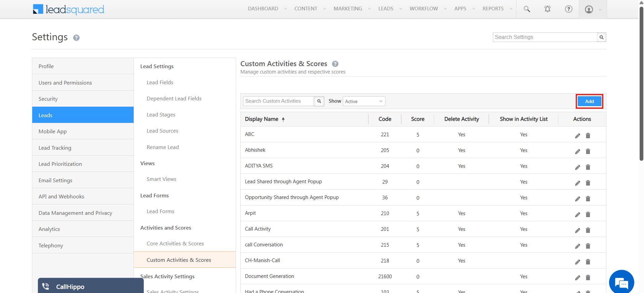Edit the ABC activity with pencil icon
644x293 pixels.
578,136
